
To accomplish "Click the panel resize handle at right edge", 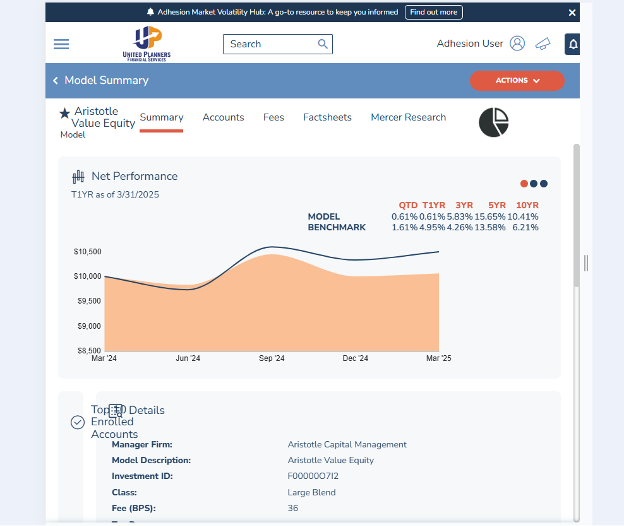I will click(586, 263).
